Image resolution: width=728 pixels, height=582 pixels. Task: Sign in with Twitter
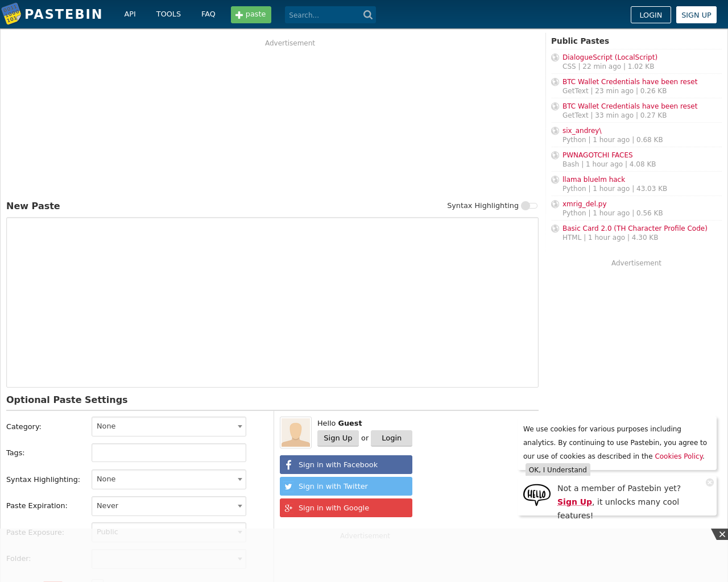346,487
